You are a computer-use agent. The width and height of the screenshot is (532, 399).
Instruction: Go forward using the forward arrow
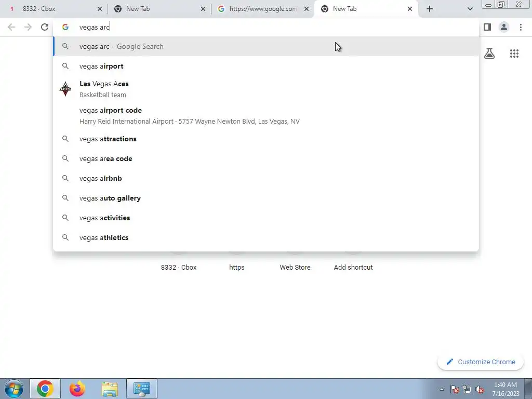[28, 27]
